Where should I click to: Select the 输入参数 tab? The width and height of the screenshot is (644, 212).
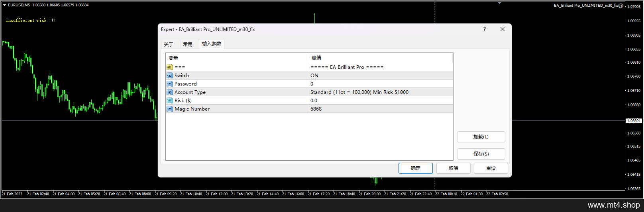pos(212,44)
